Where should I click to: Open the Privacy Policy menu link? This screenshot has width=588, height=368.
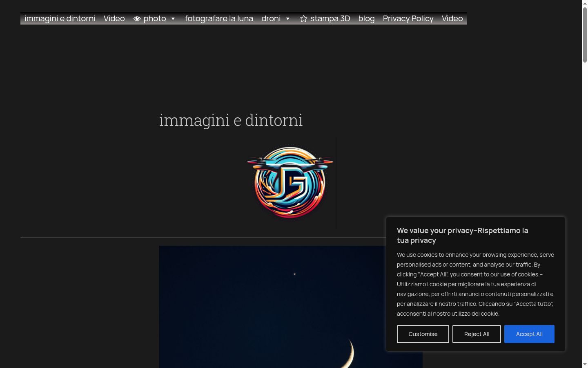point(408,18)
